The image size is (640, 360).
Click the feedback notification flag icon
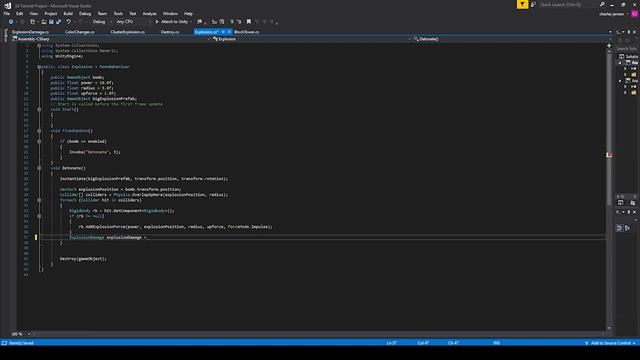[522, 4]
